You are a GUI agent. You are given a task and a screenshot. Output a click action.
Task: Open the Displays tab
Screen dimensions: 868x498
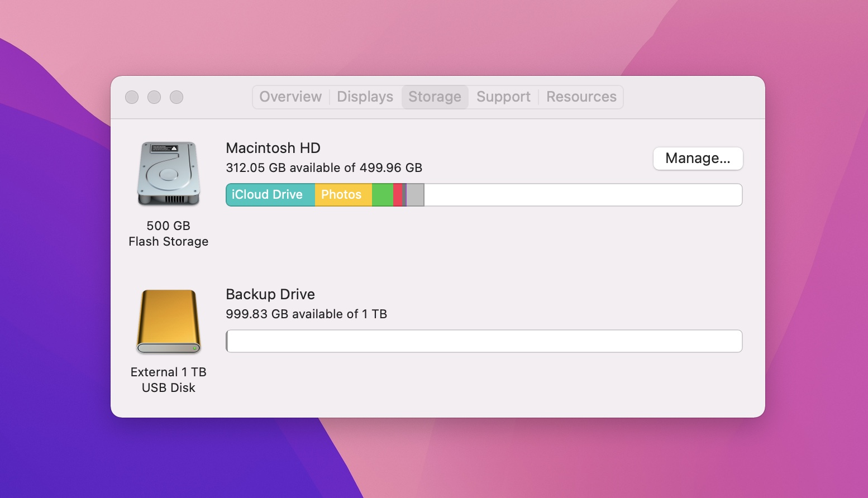(x=365, y=97)
